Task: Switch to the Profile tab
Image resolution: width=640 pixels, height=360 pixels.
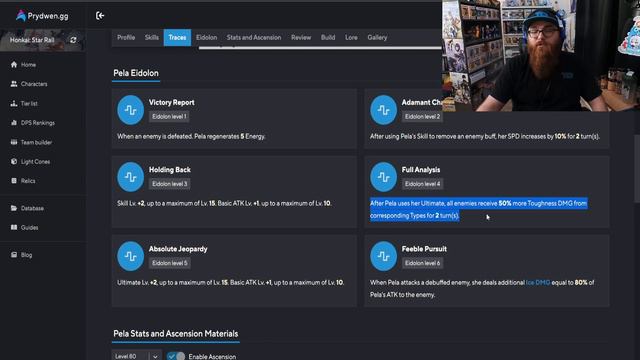Action: [126, 38]
